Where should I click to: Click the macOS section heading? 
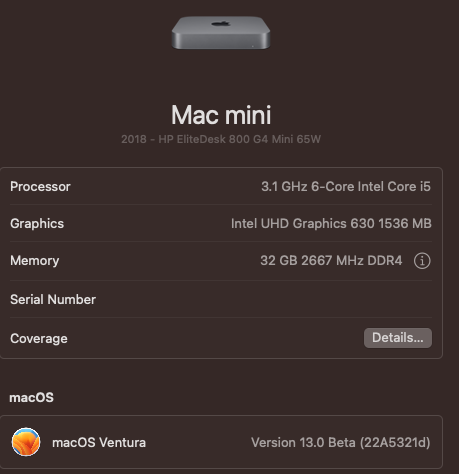pos(31,398)
